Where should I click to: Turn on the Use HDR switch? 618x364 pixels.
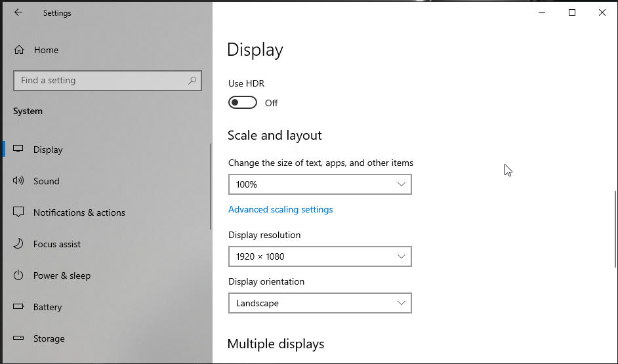[x=242, y=103]
